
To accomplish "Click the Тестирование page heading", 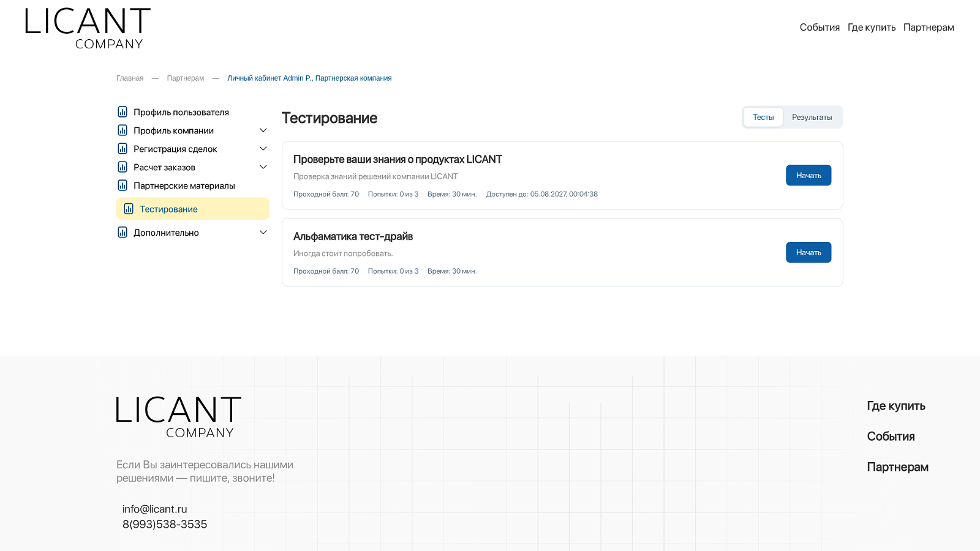I will (330, 118).
